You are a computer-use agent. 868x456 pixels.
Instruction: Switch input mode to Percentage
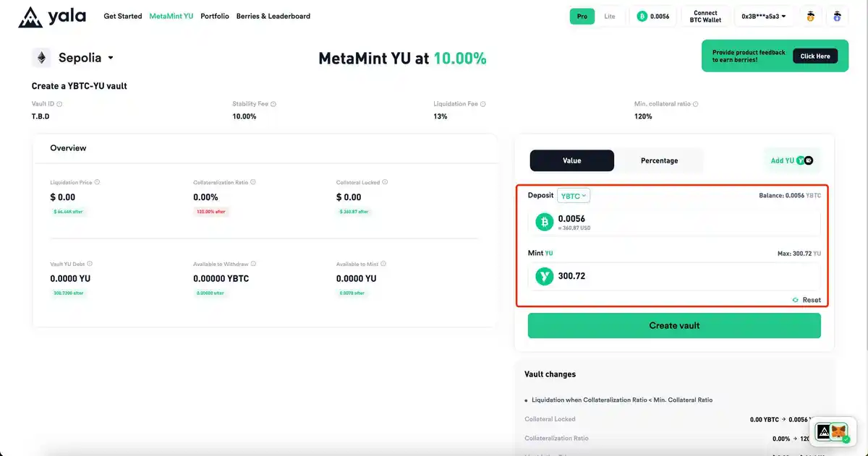point(659,160)
